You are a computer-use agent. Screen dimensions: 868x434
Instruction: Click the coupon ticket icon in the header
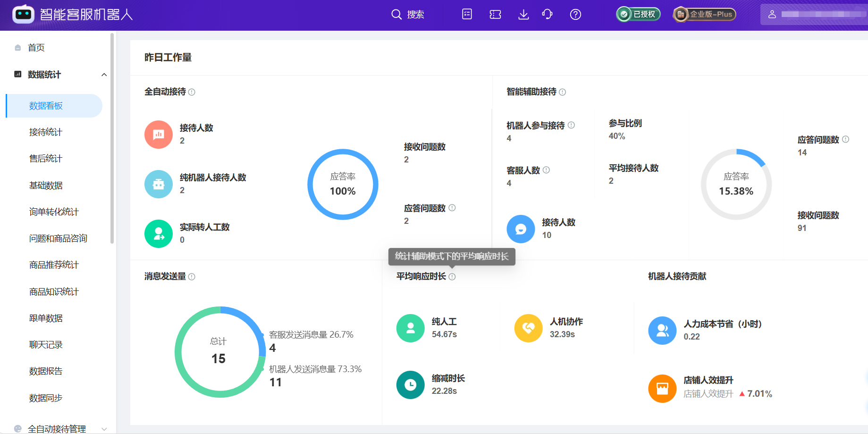495,15
